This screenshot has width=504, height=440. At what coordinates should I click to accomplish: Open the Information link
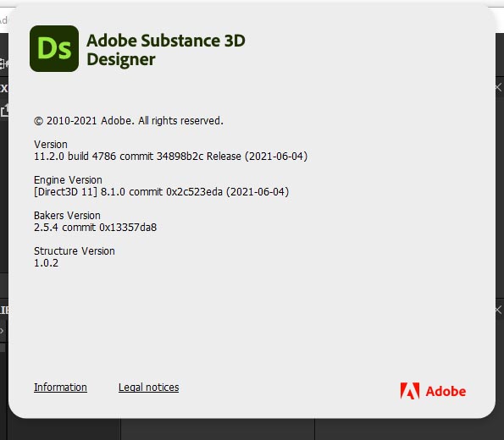[x=60, y=388]
